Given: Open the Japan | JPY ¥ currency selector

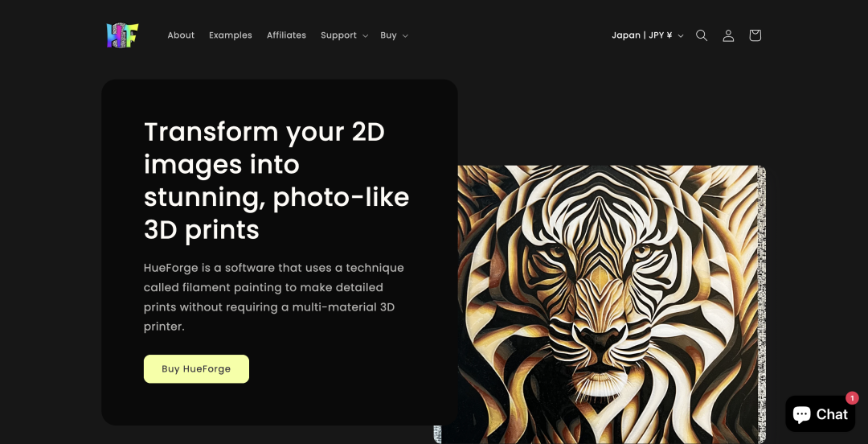Looking at the screenshot, I should (642, 35).
